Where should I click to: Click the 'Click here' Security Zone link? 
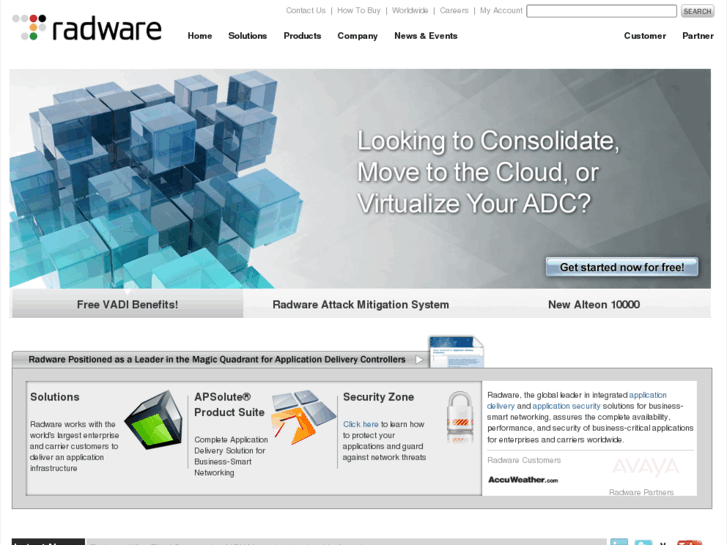(361, 424)
